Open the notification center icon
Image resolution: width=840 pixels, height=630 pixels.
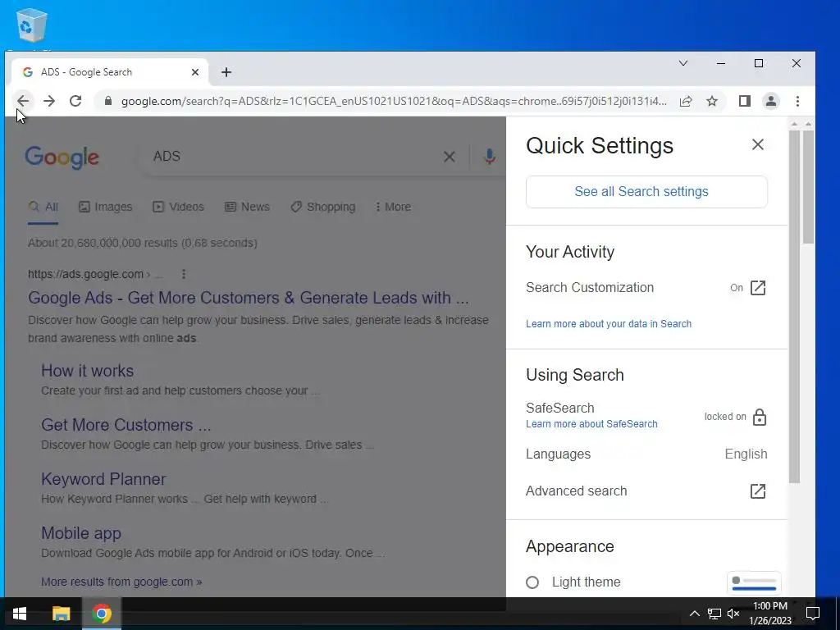coord(813,614)
